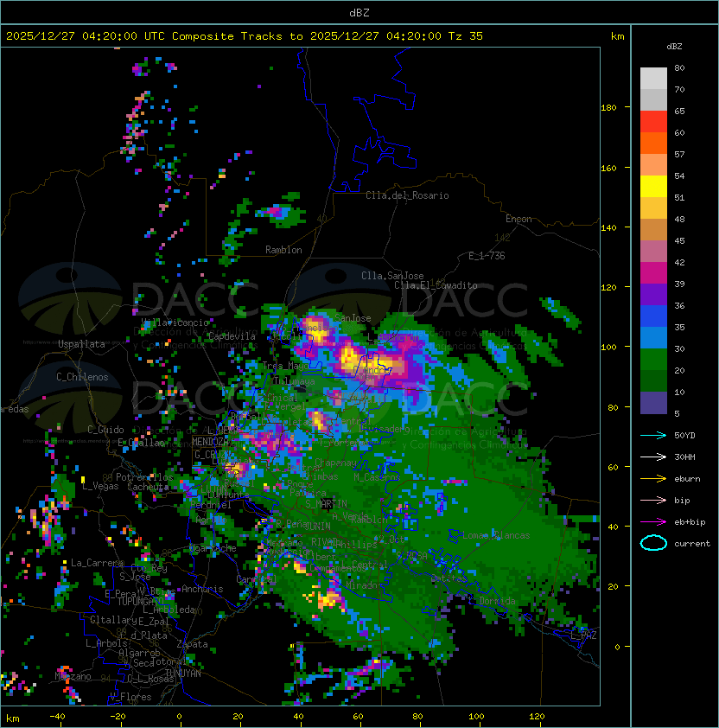This screenshot has width=719, height=728.
Task: Click the cyan 50YD arrow in legend
Action: [x=653, y=435]
